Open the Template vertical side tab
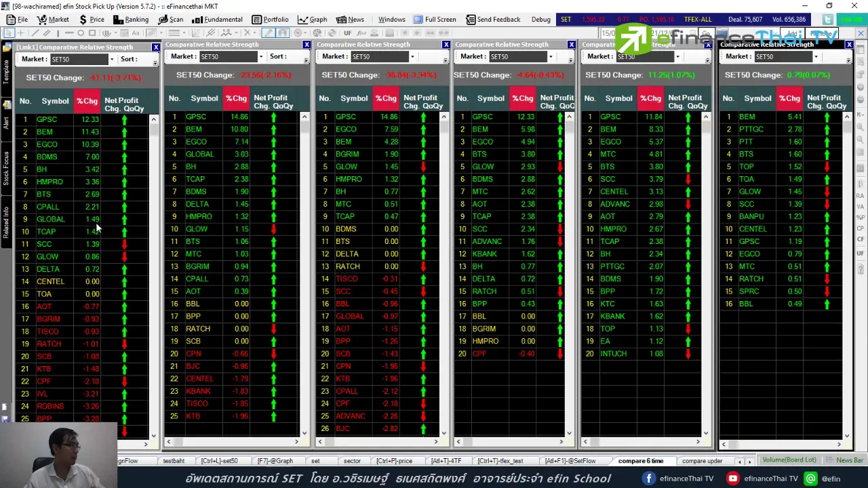 (6, 73)
